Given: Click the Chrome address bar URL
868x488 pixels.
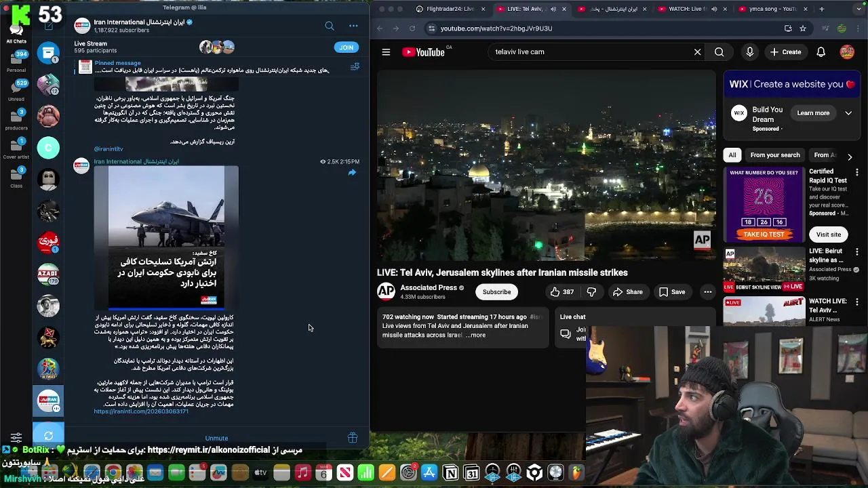Looking at the screenshot, I should pyautogui.click(x=496, y=28).
